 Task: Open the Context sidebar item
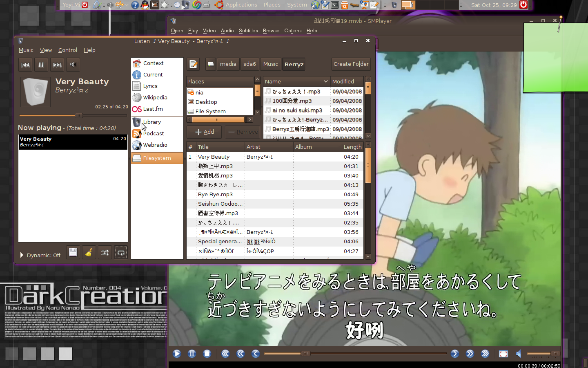[157, 63]
